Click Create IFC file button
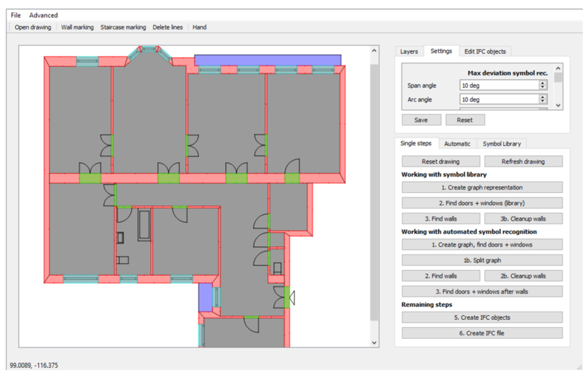This screenshot has height=380, width=588. click(x=482, y=333)
